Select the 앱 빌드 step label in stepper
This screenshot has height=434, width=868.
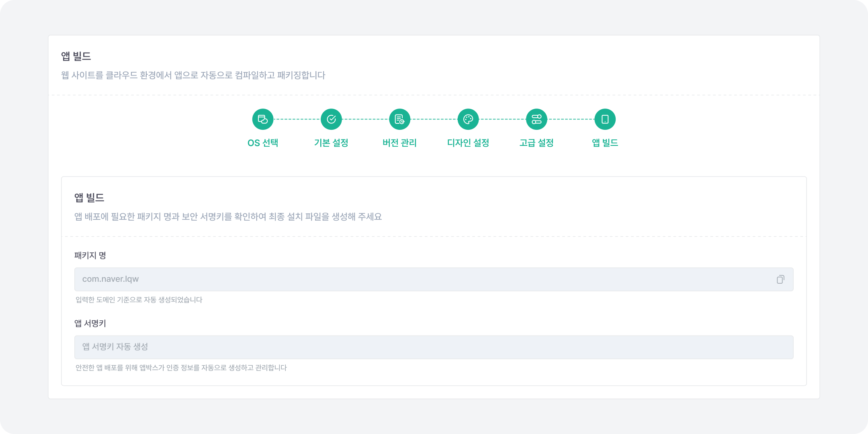[605, 143]
